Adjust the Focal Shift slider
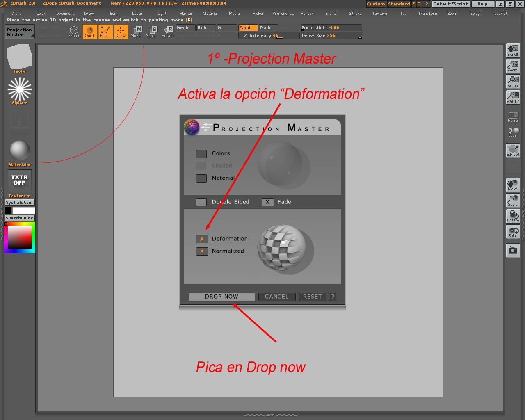 click(x=331, y=28)
